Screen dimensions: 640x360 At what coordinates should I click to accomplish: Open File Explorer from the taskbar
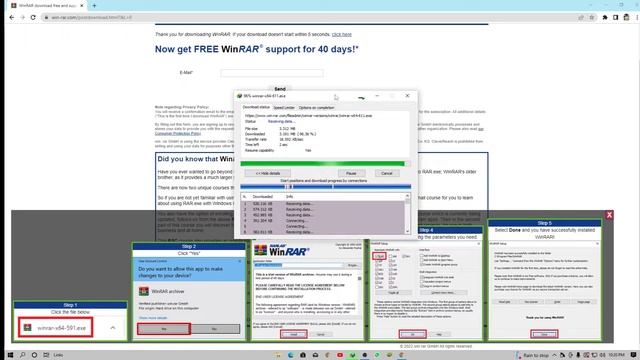click(279, 355)
